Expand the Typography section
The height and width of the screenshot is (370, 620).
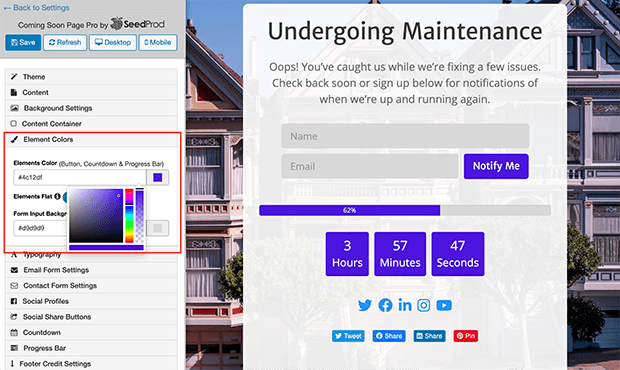click(x=91, y=255)
